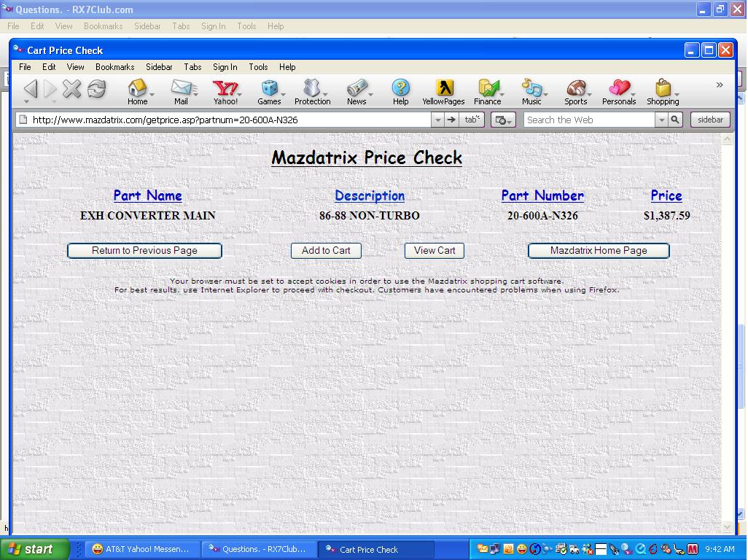Open the Bookmarks menu
The image size is (748, 560).
point(114,67)
